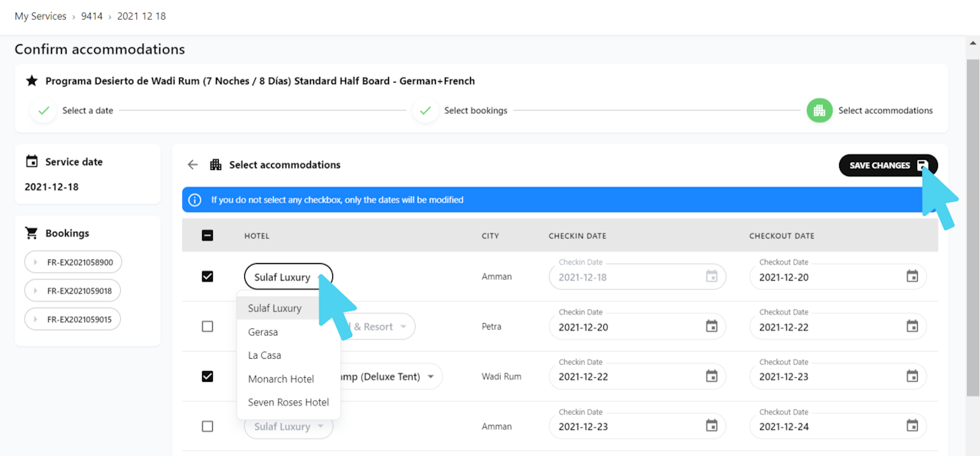Screen dimensions: 980x456
Task: Expand booking FR-EX2021059018
Action: (x=73, y=291)
